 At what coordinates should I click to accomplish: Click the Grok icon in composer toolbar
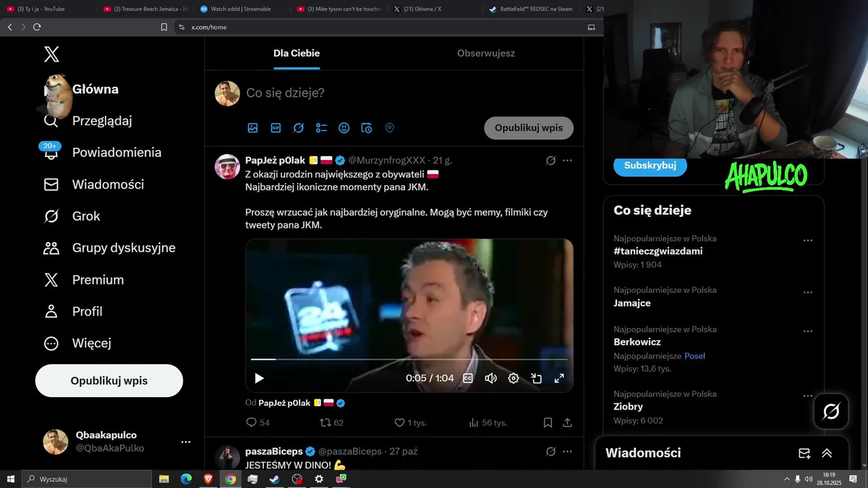[x=298, y=128]
